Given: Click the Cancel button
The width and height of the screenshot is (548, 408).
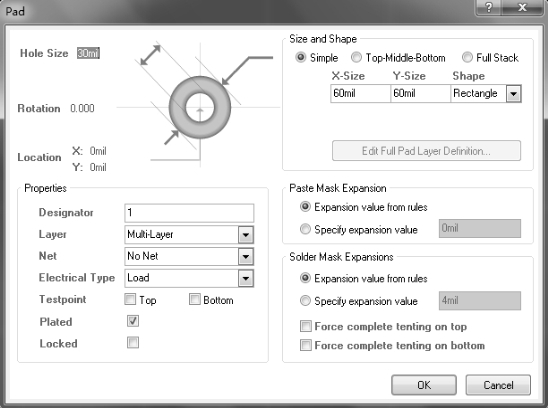Looking at the screenshot, I should coord(498,385).
